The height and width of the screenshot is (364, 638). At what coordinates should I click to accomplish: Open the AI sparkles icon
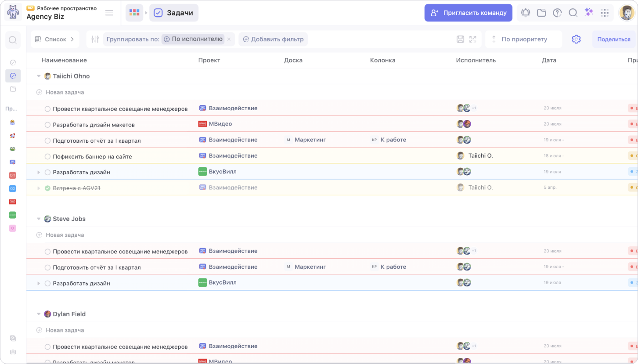[x=589, y=13]
